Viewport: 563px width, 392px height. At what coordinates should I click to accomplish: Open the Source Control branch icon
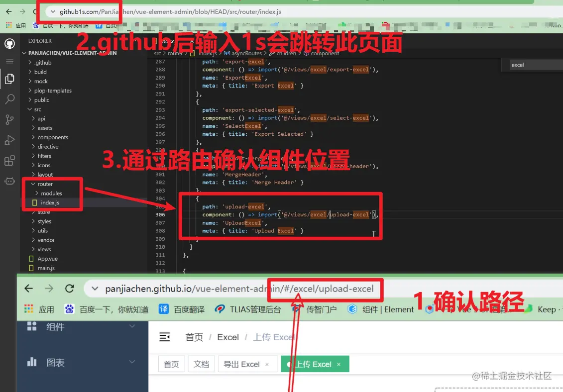9,119
